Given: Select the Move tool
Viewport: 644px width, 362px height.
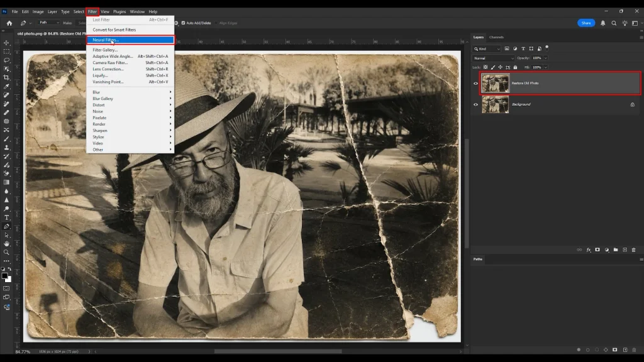Looking at the screenshot, I should tap(6, 43).
